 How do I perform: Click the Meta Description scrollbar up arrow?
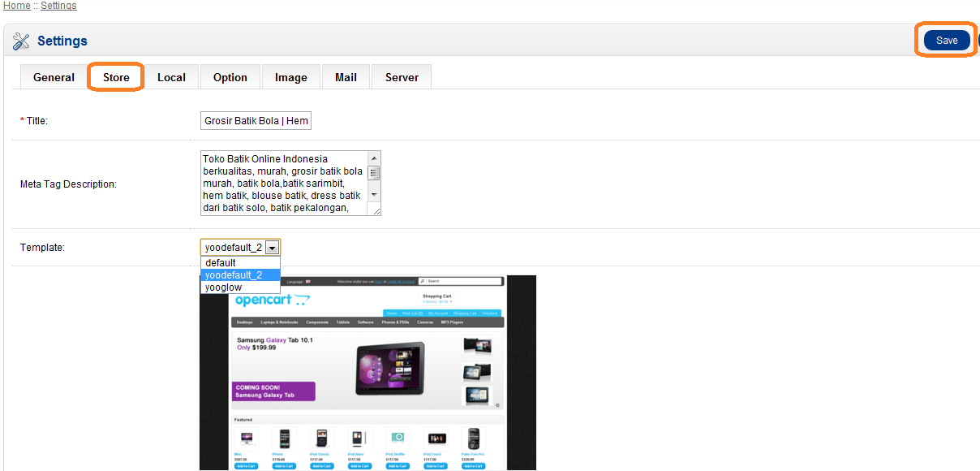point(374,158)
